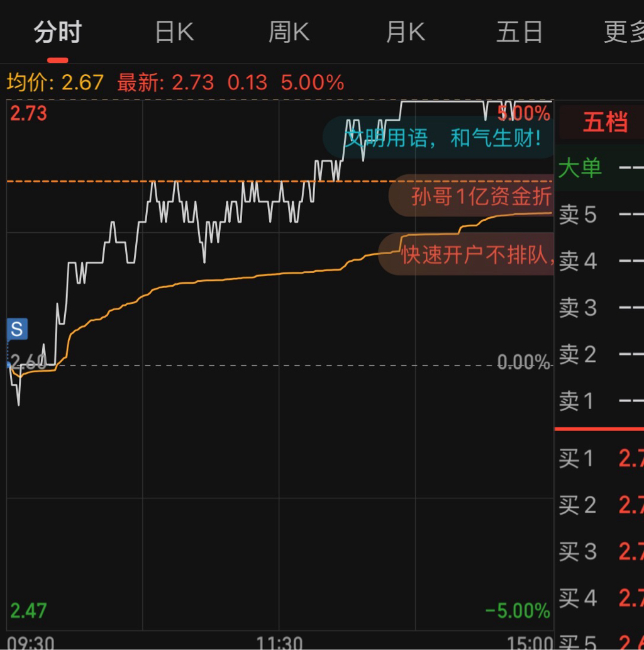Expand the 更多 chart options
This screenshot has width=644, height=650.
tap(624, 32)
